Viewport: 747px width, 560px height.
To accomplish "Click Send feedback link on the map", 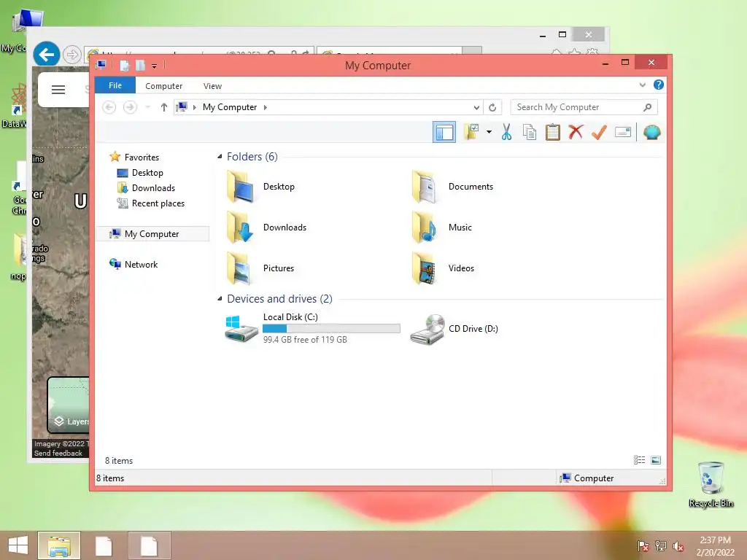I will tap(58, 454).
